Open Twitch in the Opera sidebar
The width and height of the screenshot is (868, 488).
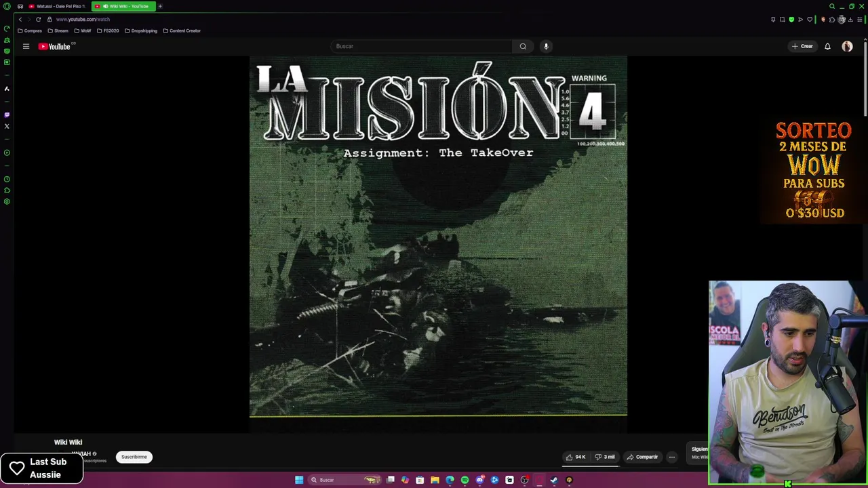(7, 115)
